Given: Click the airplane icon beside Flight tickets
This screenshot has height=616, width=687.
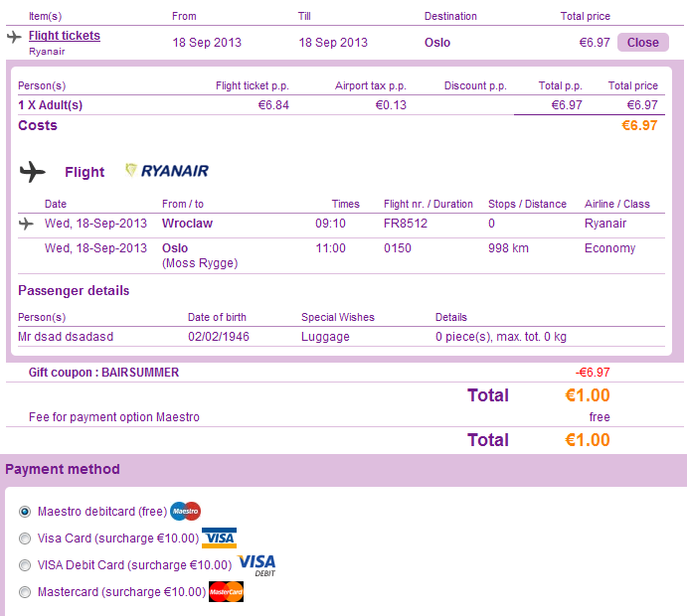Looking at the screenshot, I should coord(14,37).
